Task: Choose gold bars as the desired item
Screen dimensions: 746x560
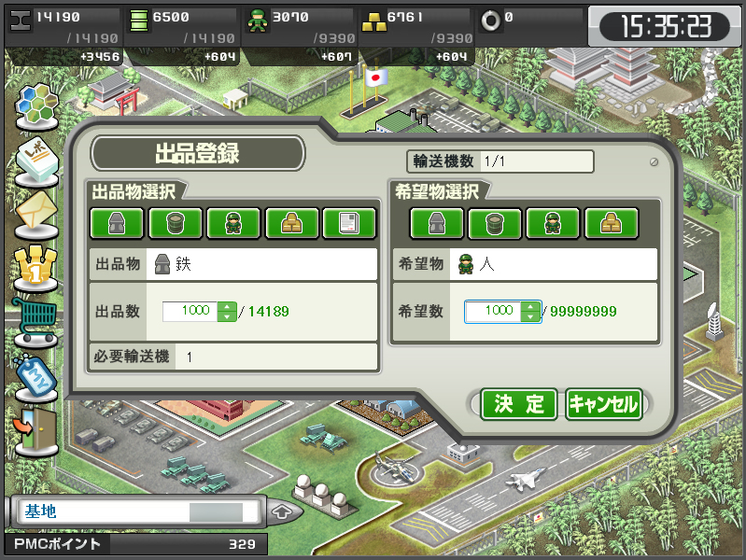Action: coord(611,223)
